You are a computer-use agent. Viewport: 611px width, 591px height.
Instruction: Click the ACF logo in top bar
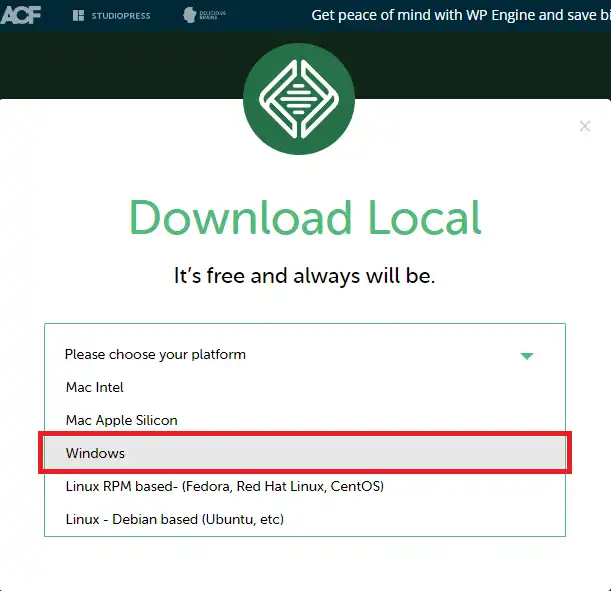click(x=21, y=15)
